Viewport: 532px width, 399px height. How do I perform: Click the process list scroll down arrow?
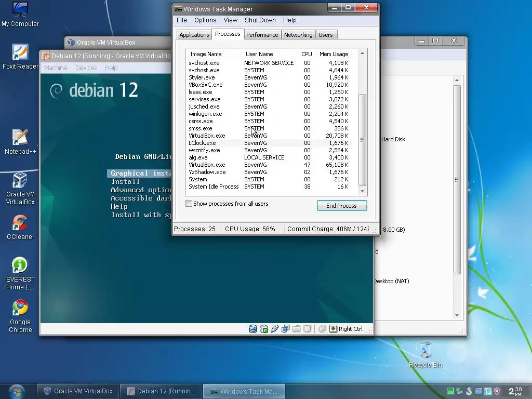[x=362, y=191]
